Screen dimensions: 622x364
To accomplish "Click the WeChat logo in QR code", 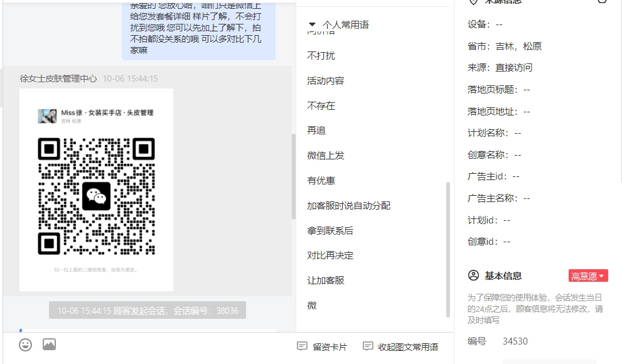I will tap(97, 196).
